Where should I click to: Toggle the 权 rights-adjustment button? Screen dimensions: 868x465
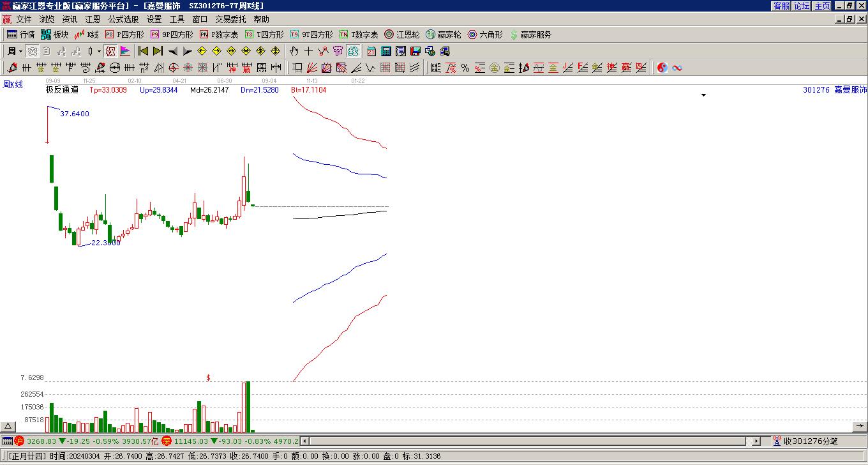110,51
